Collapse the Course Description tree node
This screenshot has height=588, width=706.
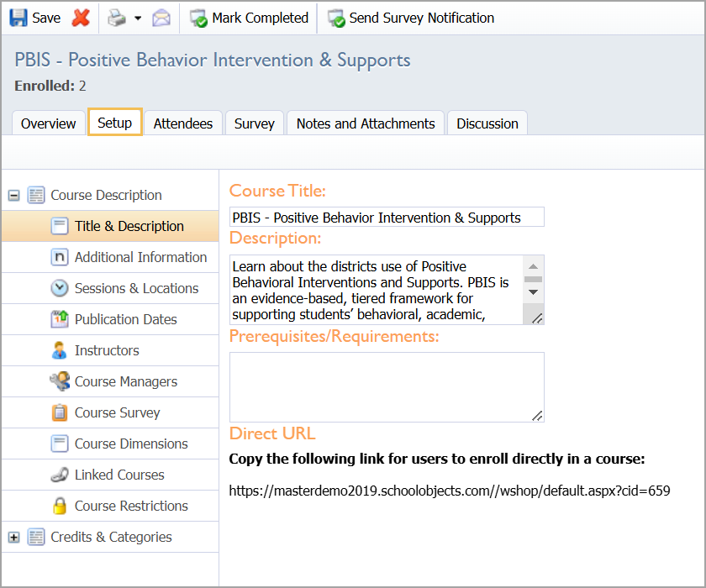pyautogui.click(x=14, y=195)
